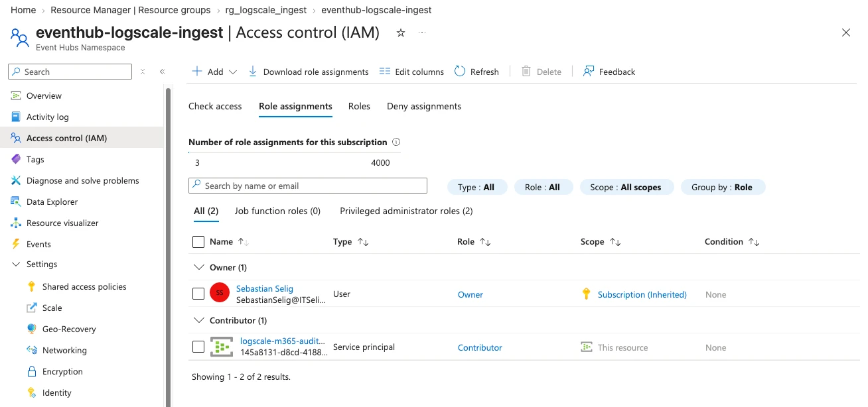This screenshot has width=868, height=407.
Task: Switch to the Deny assignments tab
Action: click(424, 106)
